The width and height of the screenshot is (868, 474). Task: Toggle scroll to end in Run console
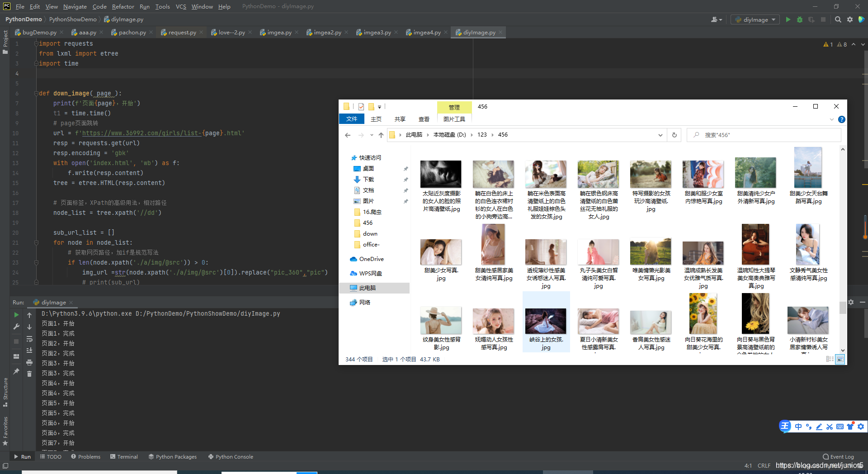tap(29, 351)
